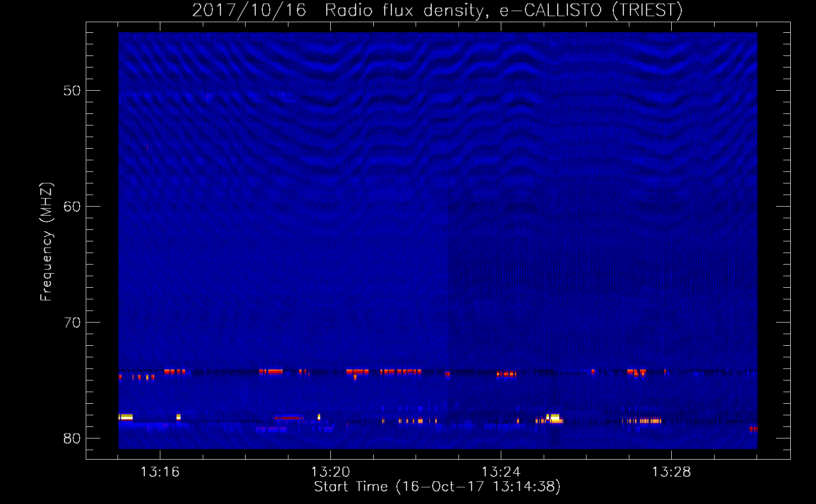
Task: Click the 70 frequency axis label
Action: (x=72, y=323)
